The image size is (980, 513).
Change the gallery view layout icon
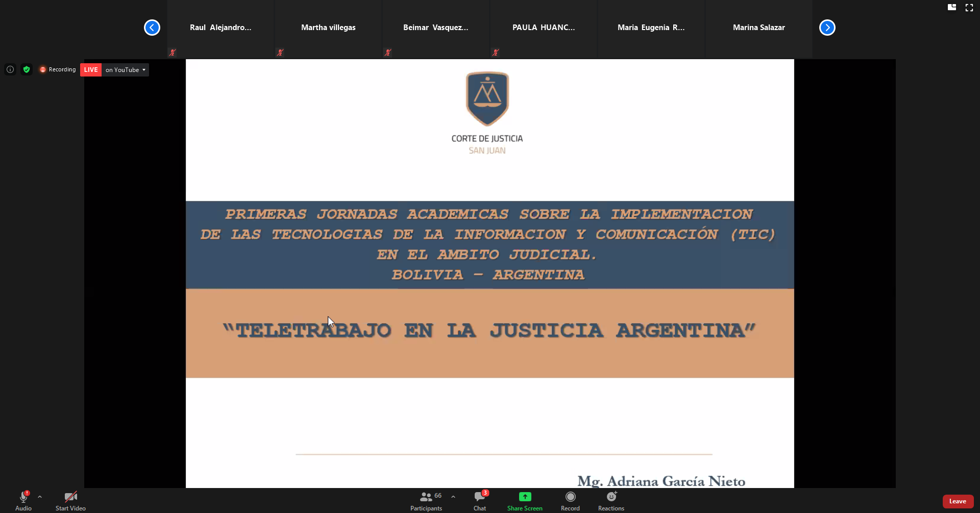click(x=952, y=8)
